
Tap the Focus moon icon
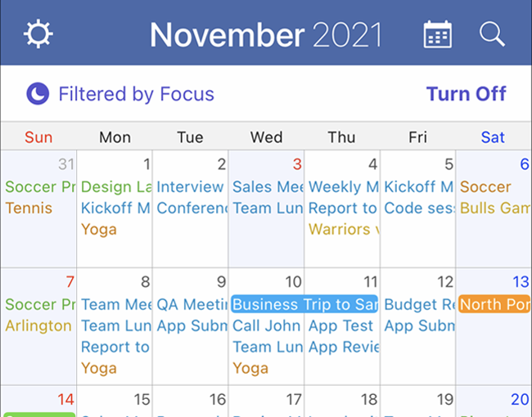[38, 94]
